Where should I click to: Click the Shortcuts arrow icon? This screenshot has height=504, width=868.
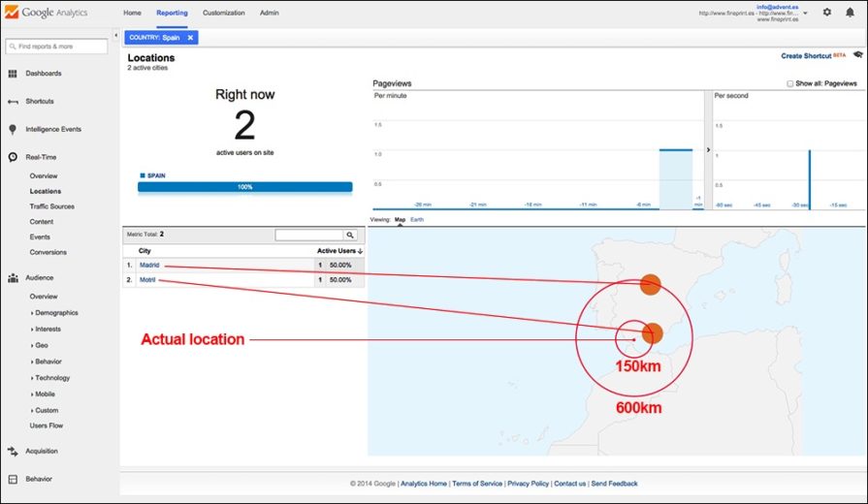(x=13, y=101)
